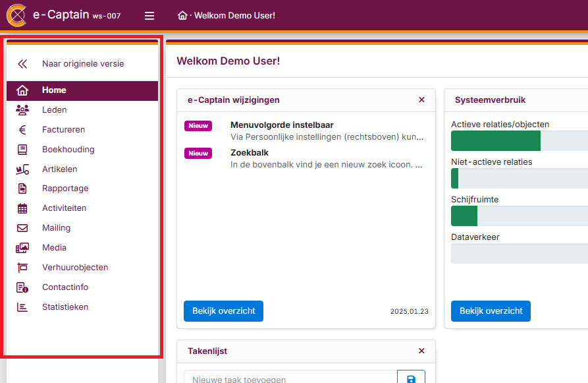The width and height of the screenshot is (588, 383).
Task: Click Bekijk overzicht under e-Captain wijzigingen
Action: [x=223, y=311]
